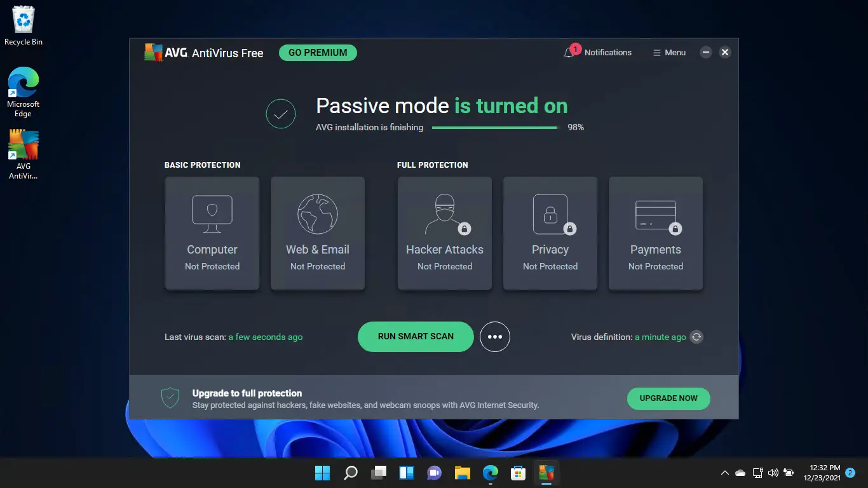Open File Explorer from the taskbar
The width and height of the screenshot is (868, 488).
462,473
